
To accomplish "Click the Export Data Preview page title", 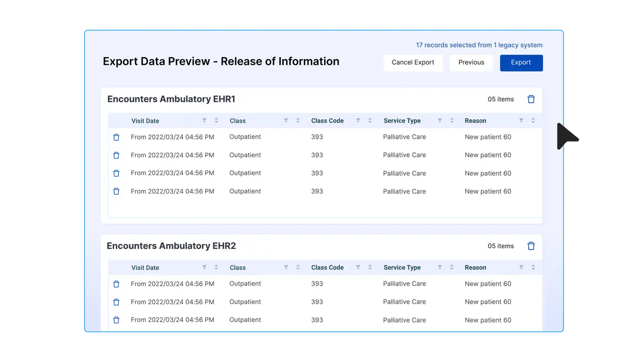I will pos(221,61).
